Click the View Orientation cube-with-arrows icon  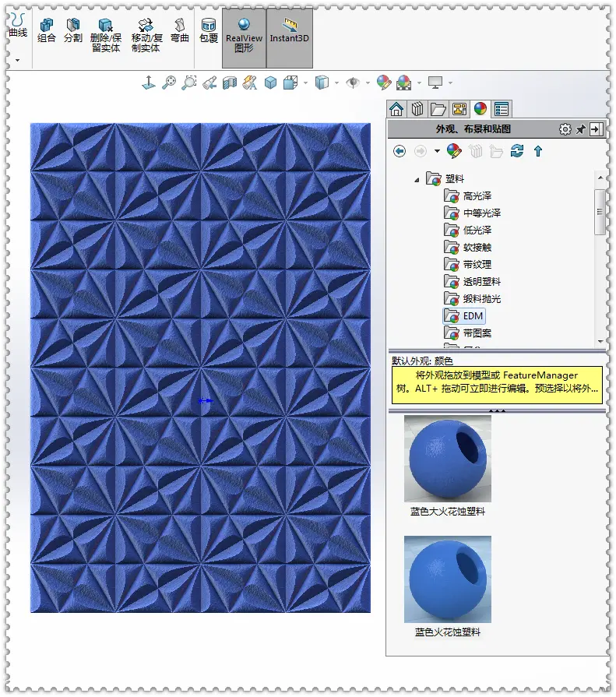tap(290, 83)
